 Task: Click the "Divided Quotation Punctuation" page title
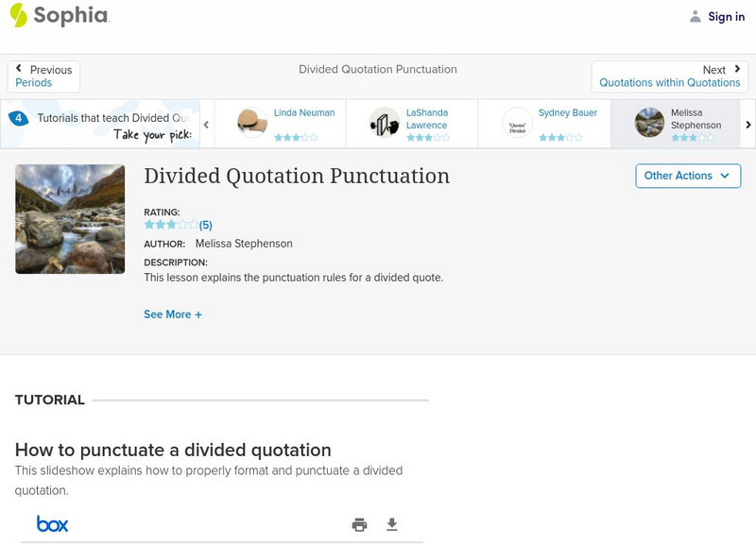click(297, 176)
